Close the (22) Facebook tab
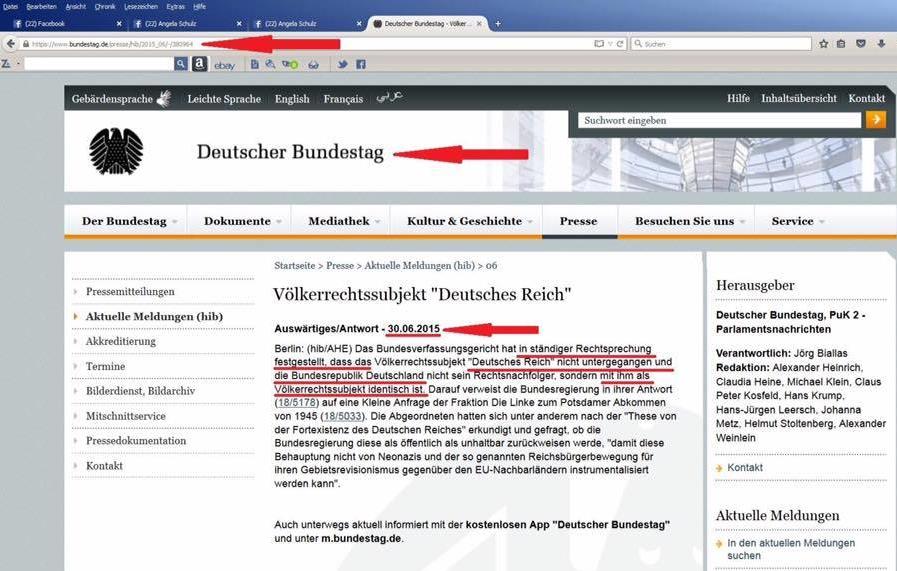 tap(119, 23)
